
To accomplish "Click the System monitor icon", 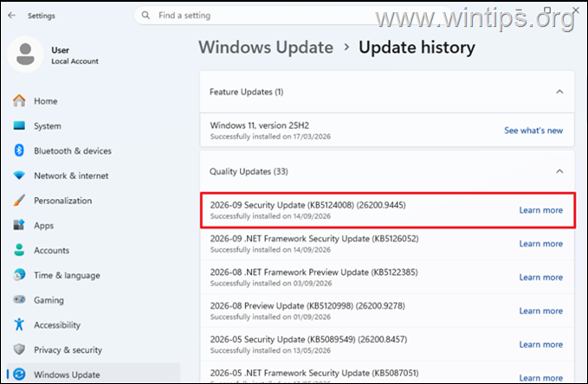I will pos(19,125).
